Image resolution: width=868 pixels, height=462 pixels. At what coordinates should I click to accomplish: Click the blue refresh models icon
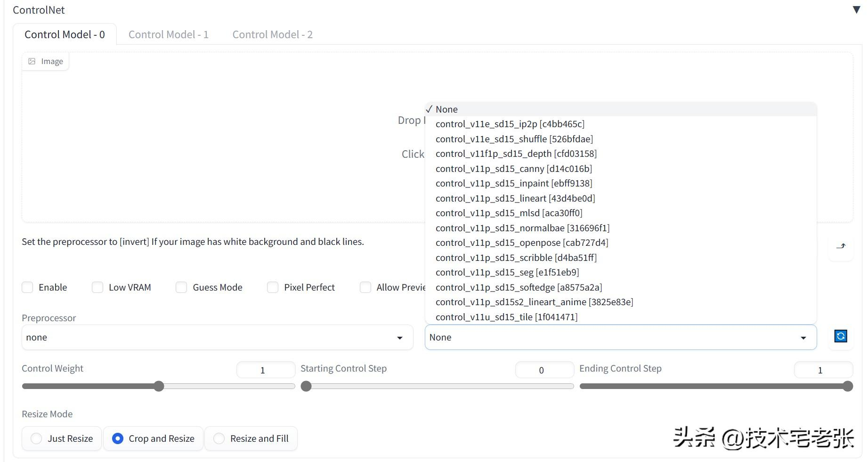click(841, 336)
